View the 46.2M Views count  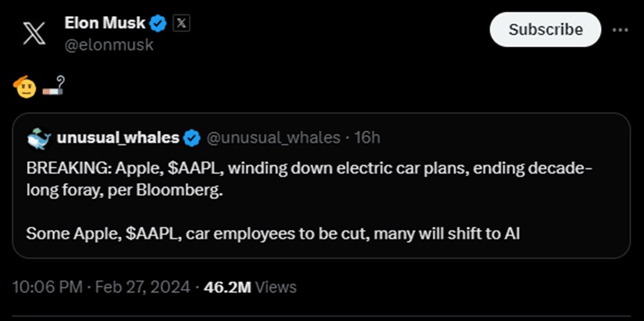(250, 287)
